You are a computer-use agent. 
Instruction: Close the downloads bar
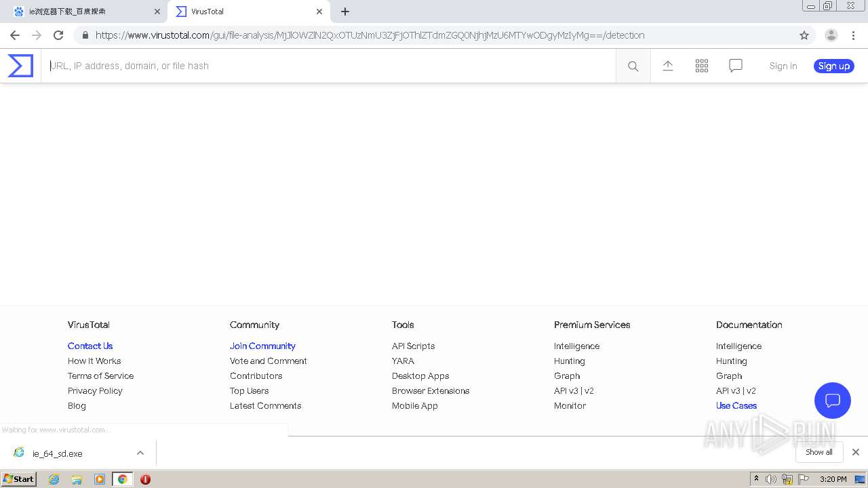[x=856, y=452]
